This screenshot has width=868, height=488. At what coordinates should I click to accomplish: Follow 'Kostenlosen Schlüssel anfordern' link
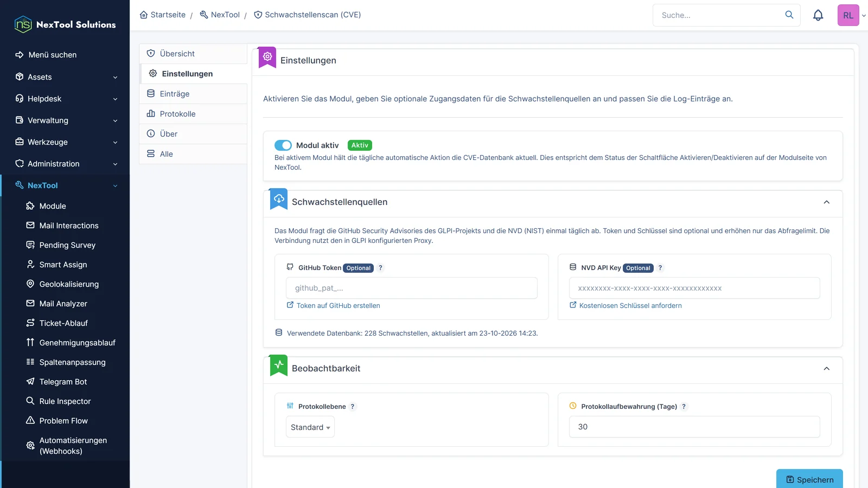point(630,306)
